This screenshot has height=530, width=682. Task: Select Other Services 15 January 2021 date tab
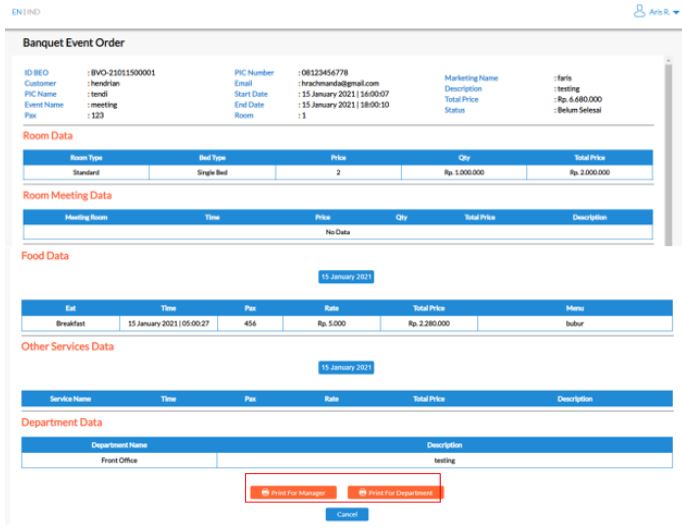coord(345,368)
